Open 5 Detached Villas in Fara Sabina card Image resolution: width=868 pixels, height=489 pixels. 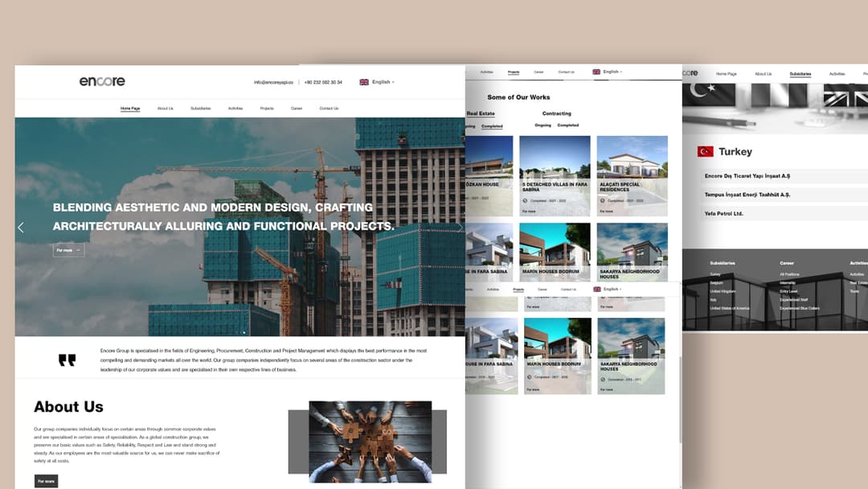555,175
